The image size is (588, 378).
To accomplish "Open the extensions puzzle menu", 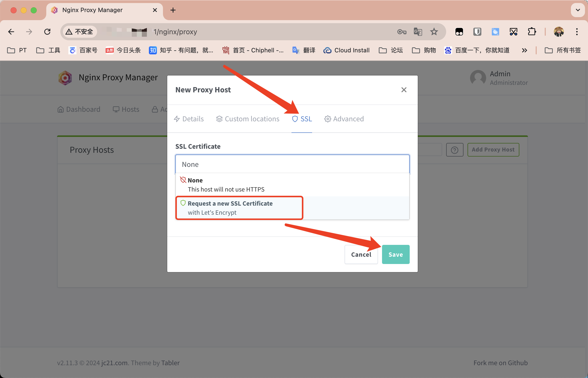I will 532,32.
